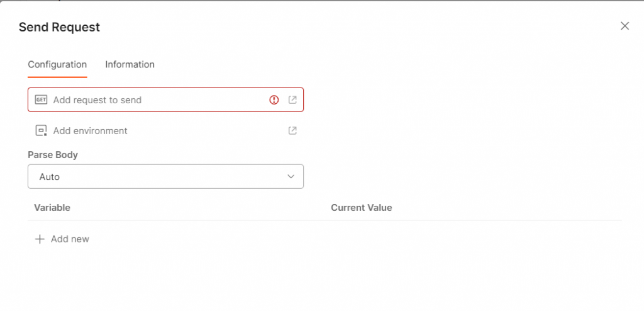Viewport: 644px width, 311px height.
Task: Close the Send Request dialog
Action: click(625, 26)
